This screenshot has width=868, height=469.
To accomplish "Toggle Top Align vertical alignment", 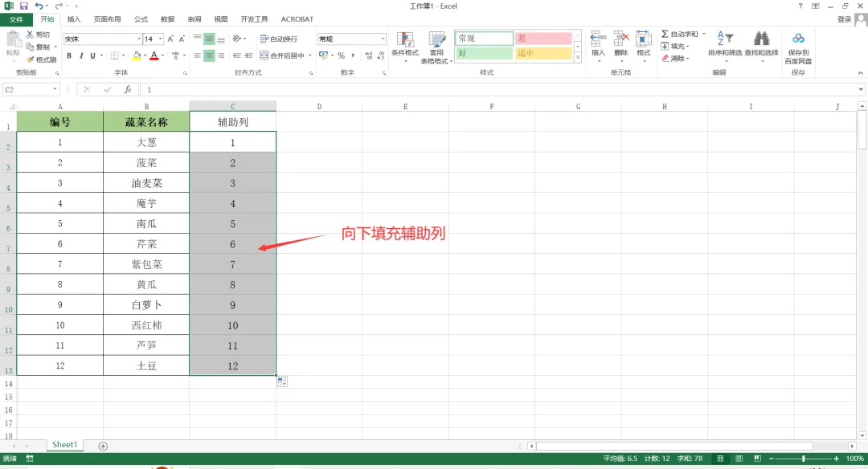I will 198,39.
